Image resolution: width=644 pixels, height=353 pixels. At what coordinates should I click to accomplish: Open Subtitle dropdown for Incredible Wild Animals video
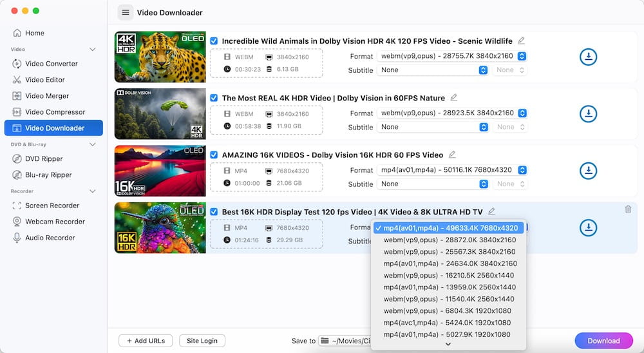pyautogui.click(x=433, y=70)
